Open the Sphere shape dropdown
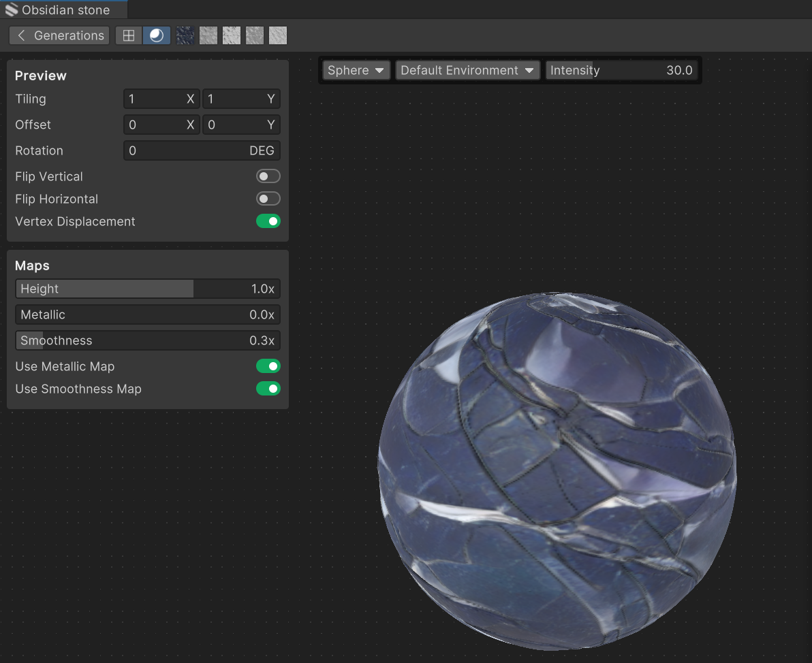The image size is (812, 663). (x=356, y=71)
